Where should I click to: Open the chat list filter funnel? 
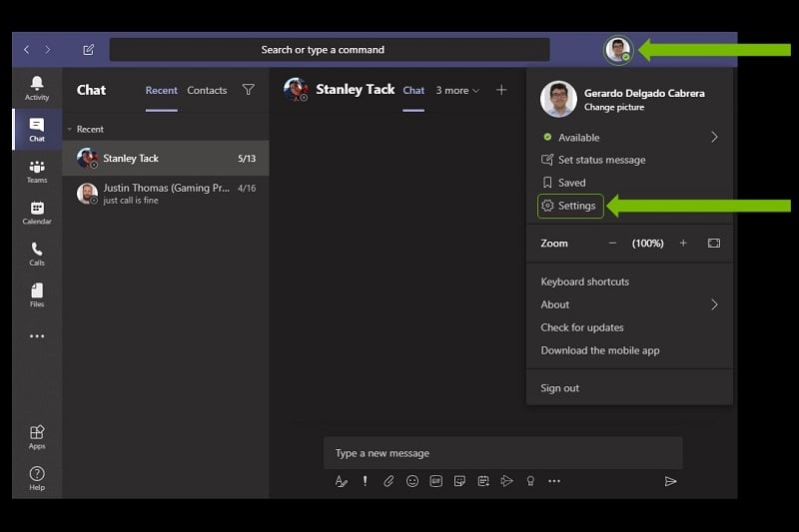[248, 90]
